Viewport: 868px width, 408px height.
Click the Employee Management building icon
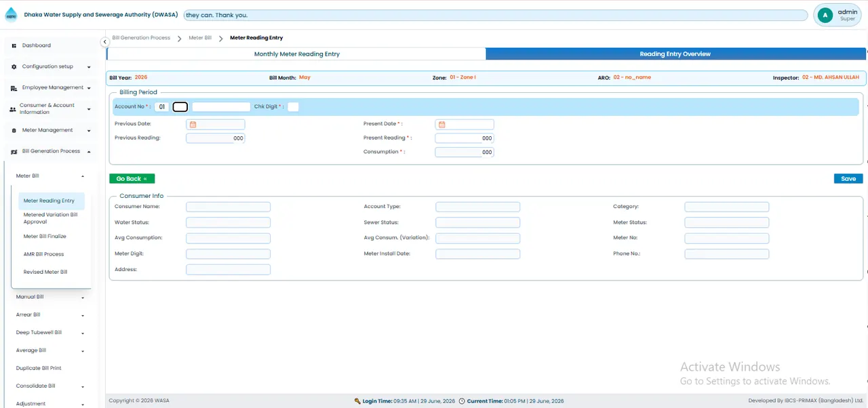click(x=14, y=88)
